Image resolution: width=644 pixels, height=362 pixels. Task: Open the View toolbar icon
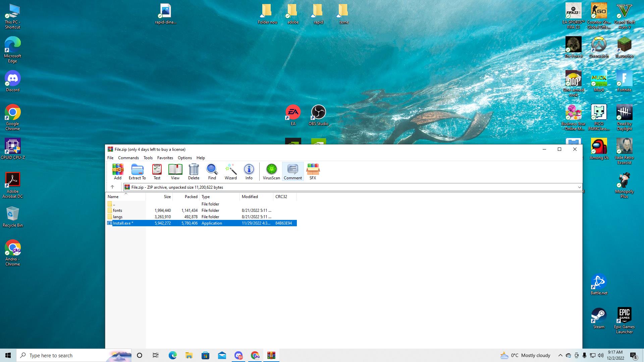(x=175, y=172)
